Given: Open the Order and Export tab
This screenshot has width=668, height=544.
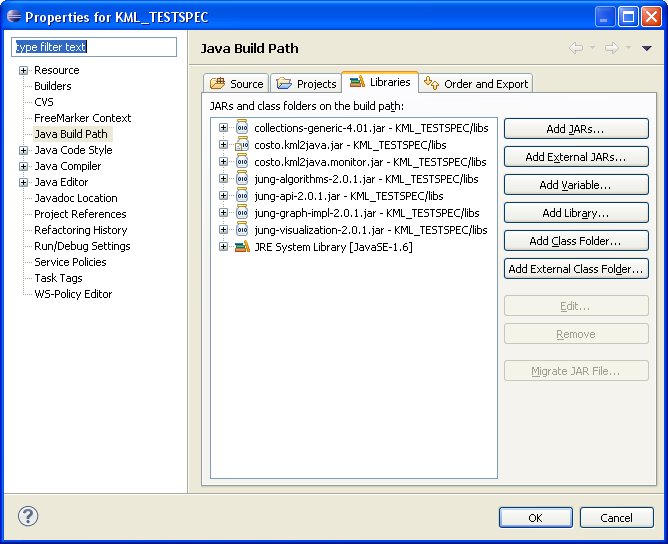Looking at the screenshot, I should pyautogui.click(x=476, y=84).
